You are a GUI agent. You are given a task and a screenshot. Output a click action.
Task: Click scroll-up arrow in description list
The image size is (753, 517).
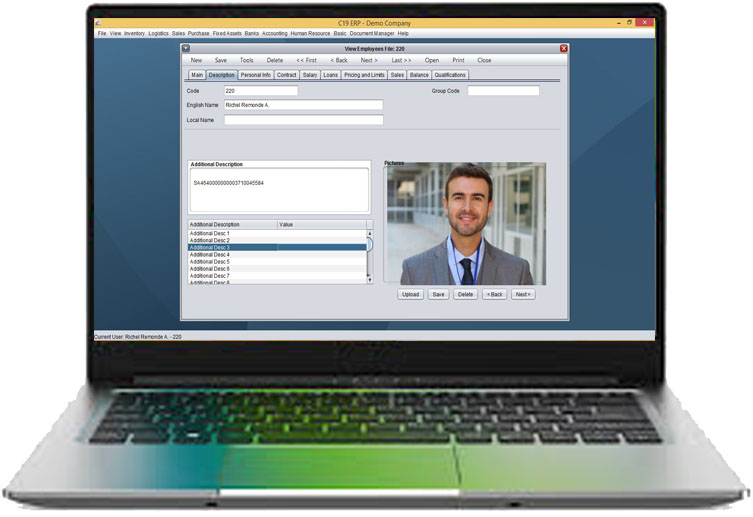click(369, 233)
